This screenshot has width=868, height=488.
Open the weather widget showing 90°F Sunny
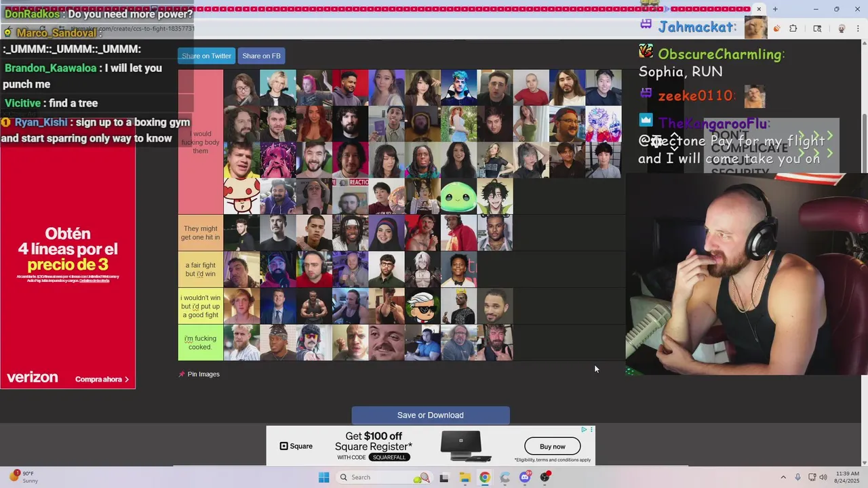point(24,477)
